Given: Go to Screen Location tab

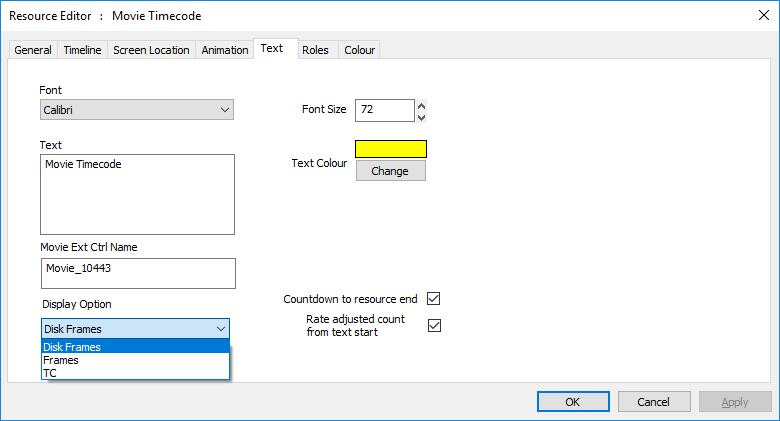Looking at the screenshot, I should pos(151,50).
